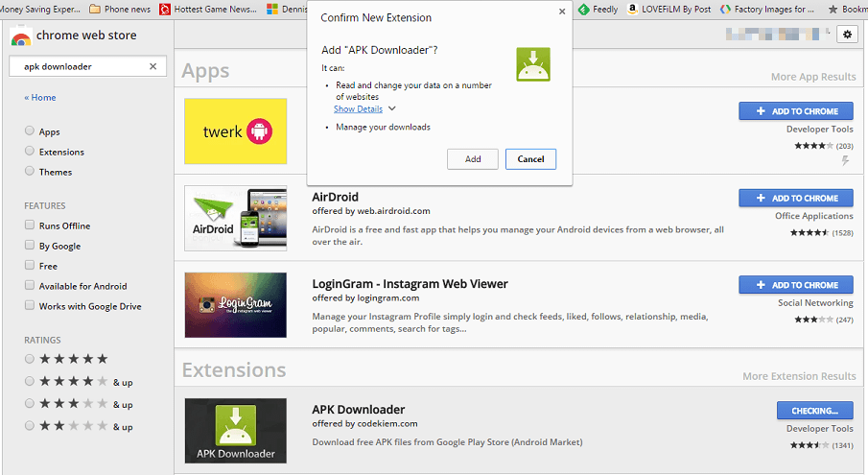Click the Social Networking category
The height and width of the screenshot is (475, 868).
click(815, 303)
